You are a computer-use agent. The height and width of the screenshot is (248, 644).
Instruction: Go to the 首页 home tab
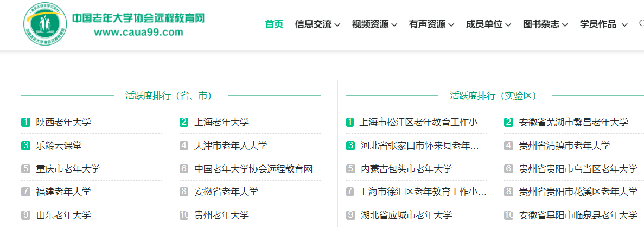(x=274, y=24)
